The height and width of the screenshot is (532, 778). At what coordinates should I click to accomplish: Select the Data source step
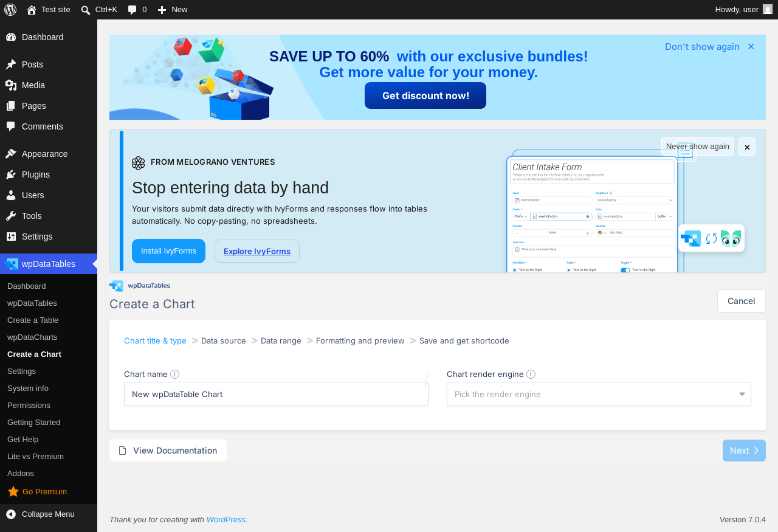[224, 340]
